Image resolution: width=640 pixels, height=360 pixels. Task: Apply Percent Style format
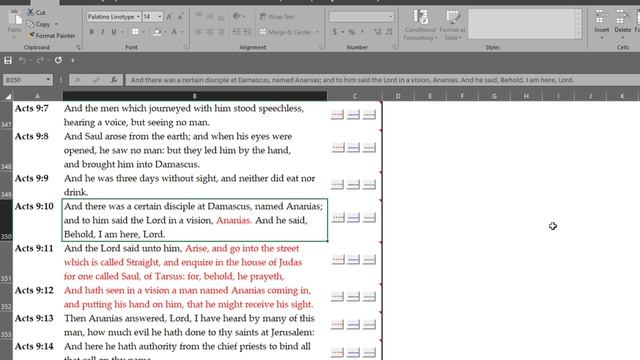click(352, 32)
